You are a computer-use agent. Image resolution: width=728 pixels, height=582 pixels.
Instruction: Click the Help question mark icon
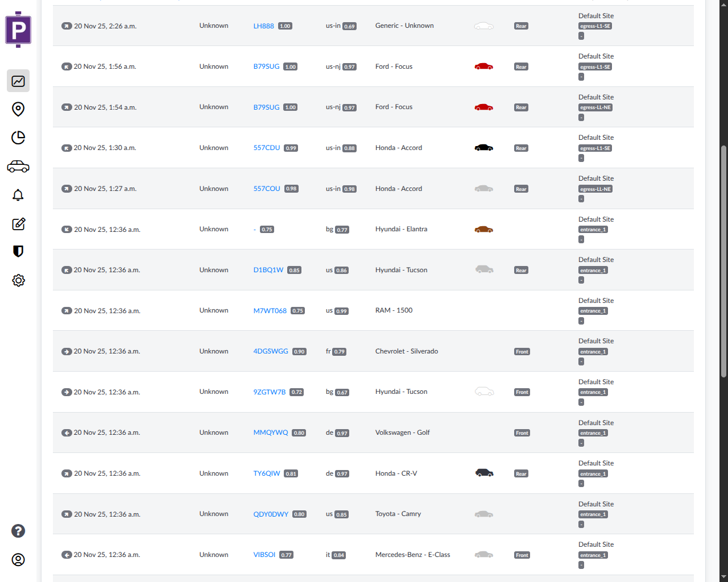[x=18, y=531]
